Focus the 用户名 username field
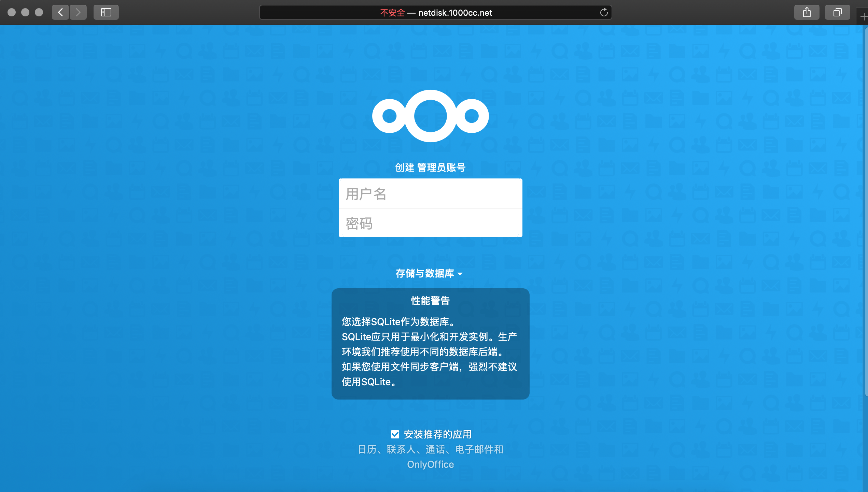868x492 pixels. pos(430,193)
